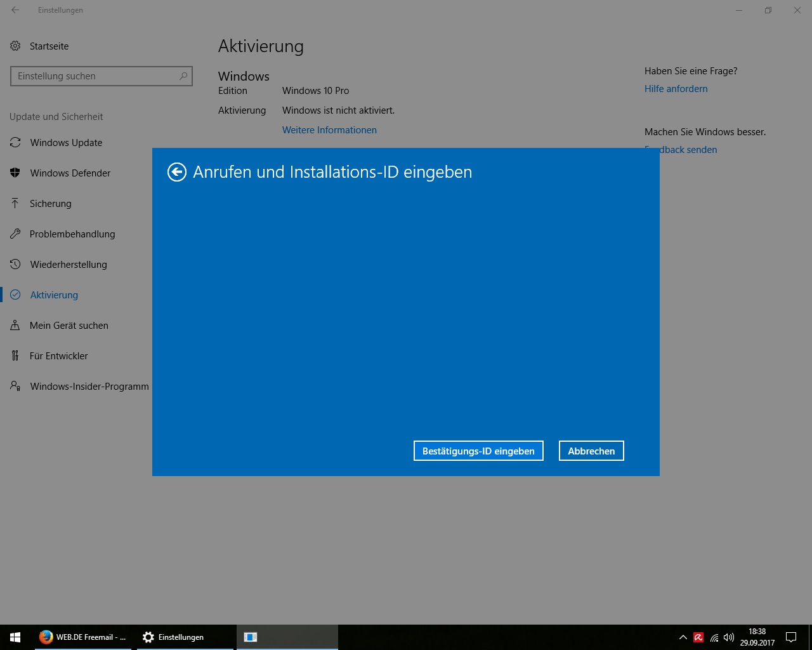
Task: Click the Windows 10 Pro edition text
Action: [315, 91]
